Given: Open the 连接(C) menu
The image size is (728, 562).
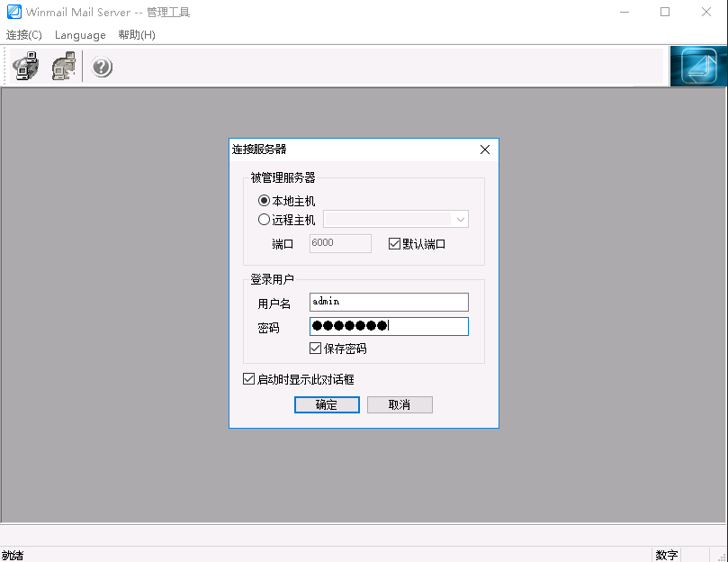Looking at the screenshot, I should click(24, 35).
